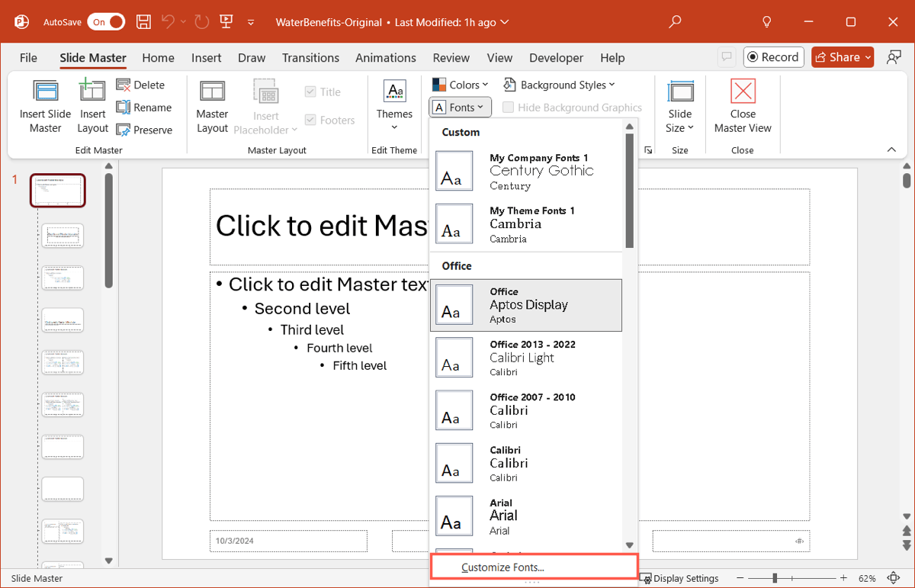915x588 pixels.
Task: Click Customize Fonts menu entry
Action: 534,567
